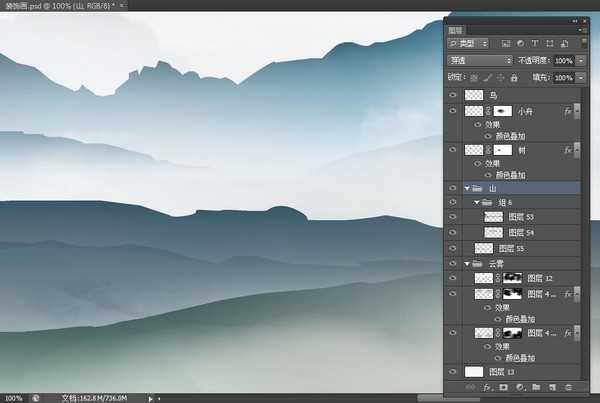Viewport: 600px width, 403px height.
Task: Click lock transparent pixels icon
Action: pyautogui.click(x=474, y=78)
